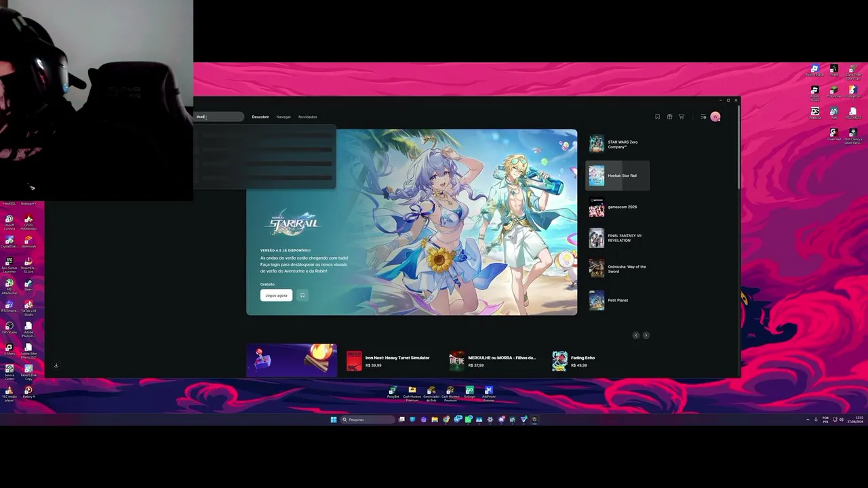Click the store search field containing "dead"
Image resolution: width=868 pixels, height=488 pixels.
click(218, 117)
